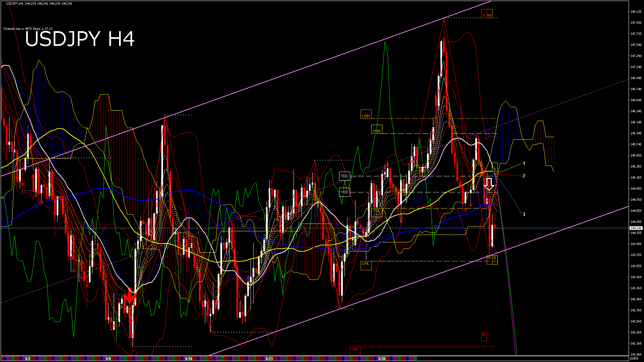Click the USDJPY H4 chart title text
This screenshot has width=644, height=362.
[x=80, y=39]
